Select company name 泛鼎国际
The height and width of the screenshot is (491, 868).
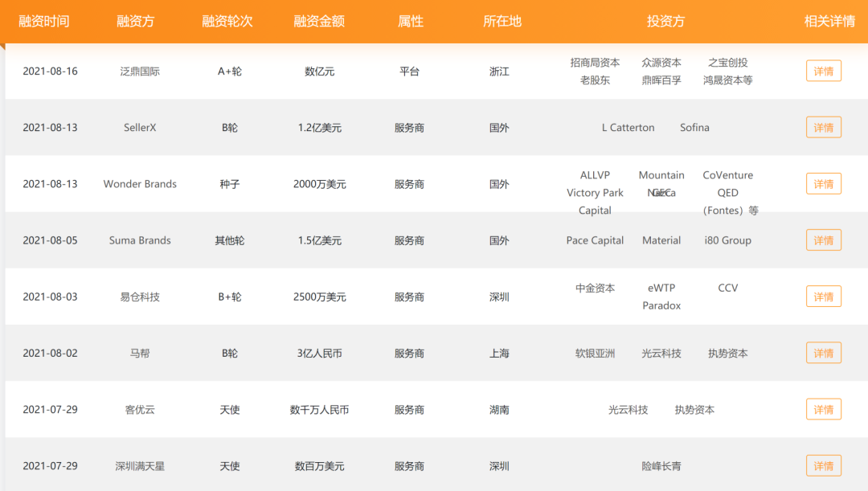pos(140,72)
